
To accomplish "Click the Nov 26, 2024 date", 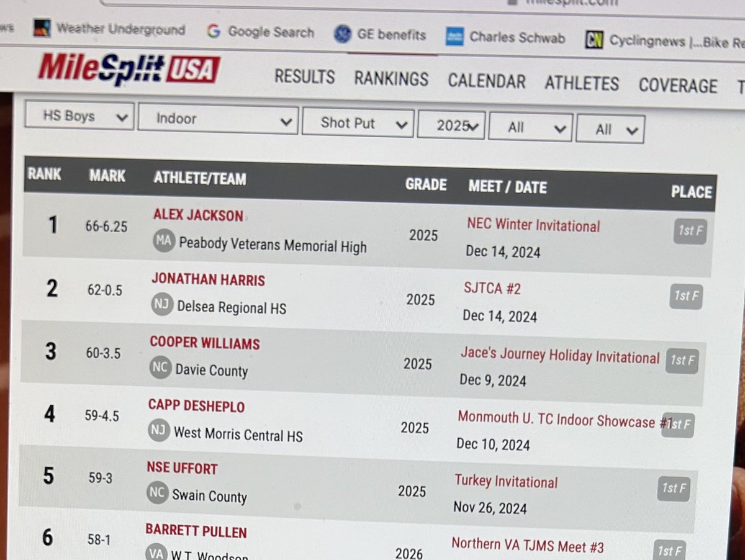I will click(490, 507).
